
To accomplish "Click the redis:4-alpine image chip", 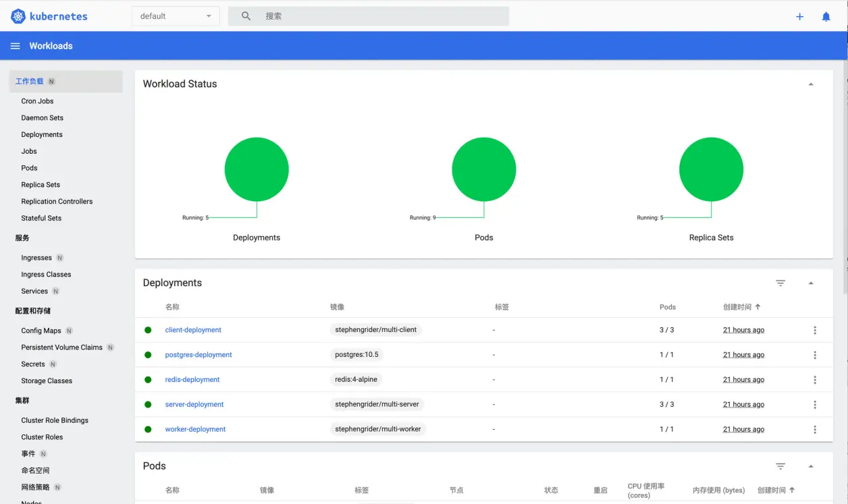I will [356, 380].
